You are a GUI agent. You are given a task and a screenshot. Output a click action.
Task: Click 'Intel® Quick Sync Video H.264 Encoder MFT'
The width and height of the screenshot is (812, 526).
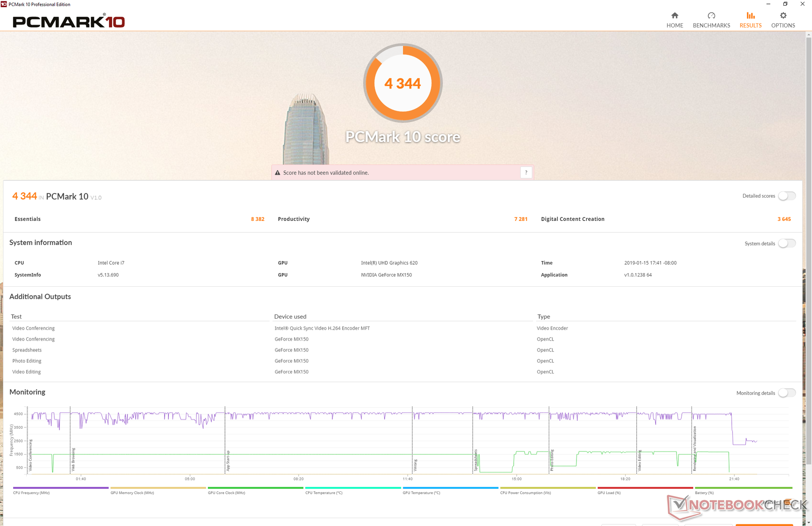tap(322, 328)
